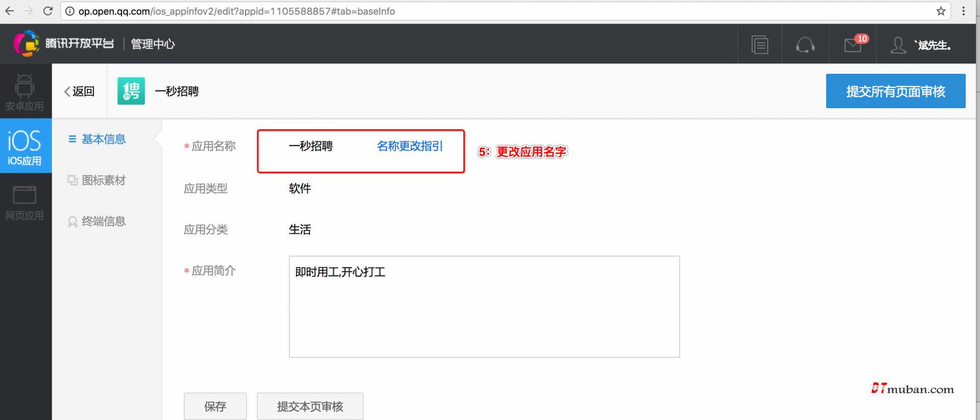Click the customer support headset icon
This screenshot has height=420, width=980.
click(805, 45)
